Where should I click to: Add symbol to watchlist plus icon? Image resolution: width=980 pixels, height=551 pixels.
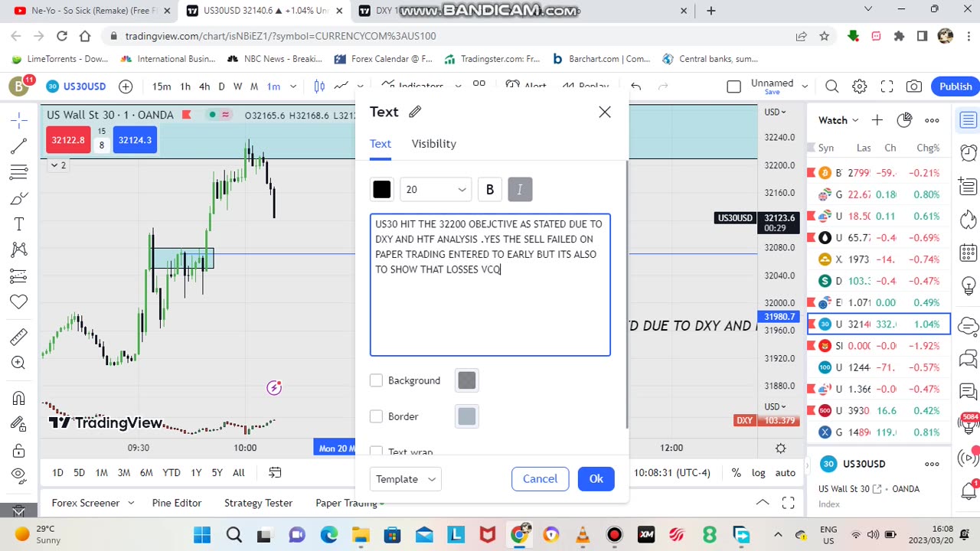click(877, 120)
